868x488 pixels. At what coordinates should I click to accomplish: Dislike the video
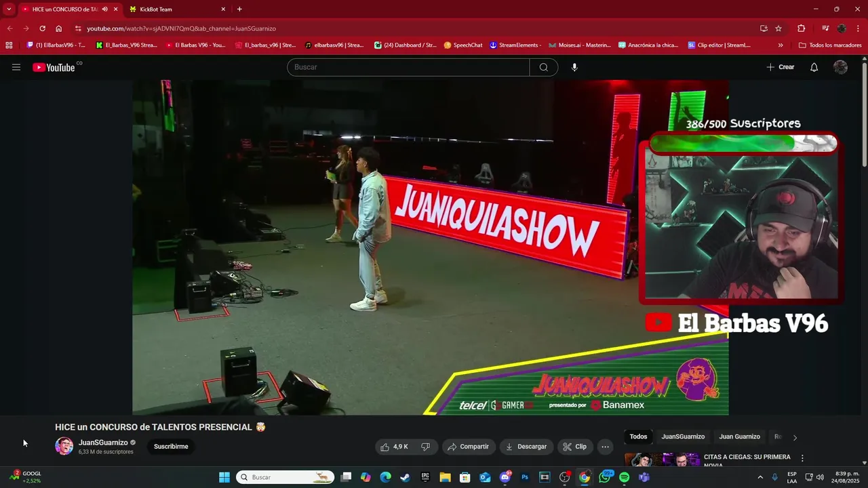tap(426, 447)
